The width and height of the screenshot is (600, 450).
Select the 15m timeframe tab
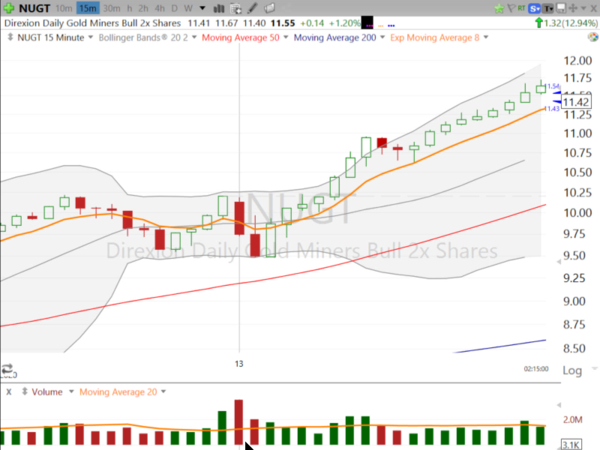click(x=88, y=8)
